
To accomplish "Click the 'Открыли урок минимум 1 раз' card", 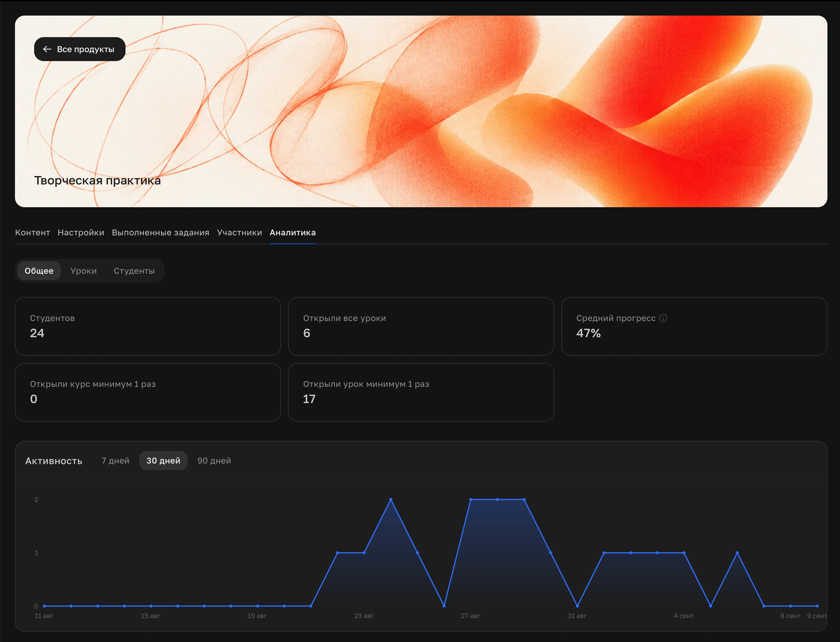I will tap(421, 392).
